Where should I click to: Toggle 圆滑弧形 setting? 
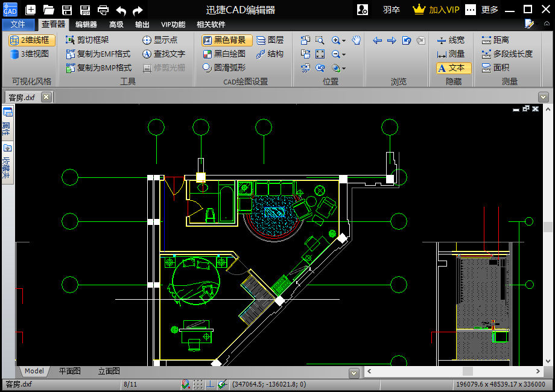click(x=224, y=68)
